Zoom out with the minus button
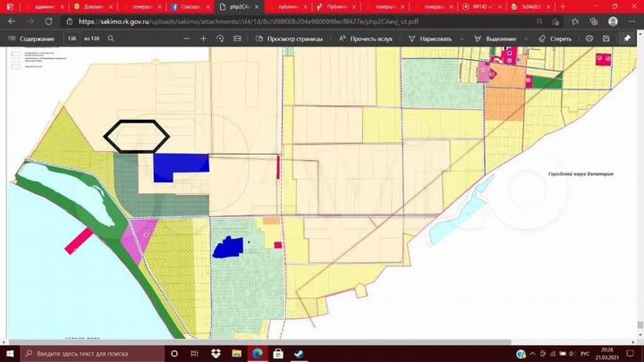Image resolution: width=644 pixels, height=362 pixels. [x=186, y=38]
